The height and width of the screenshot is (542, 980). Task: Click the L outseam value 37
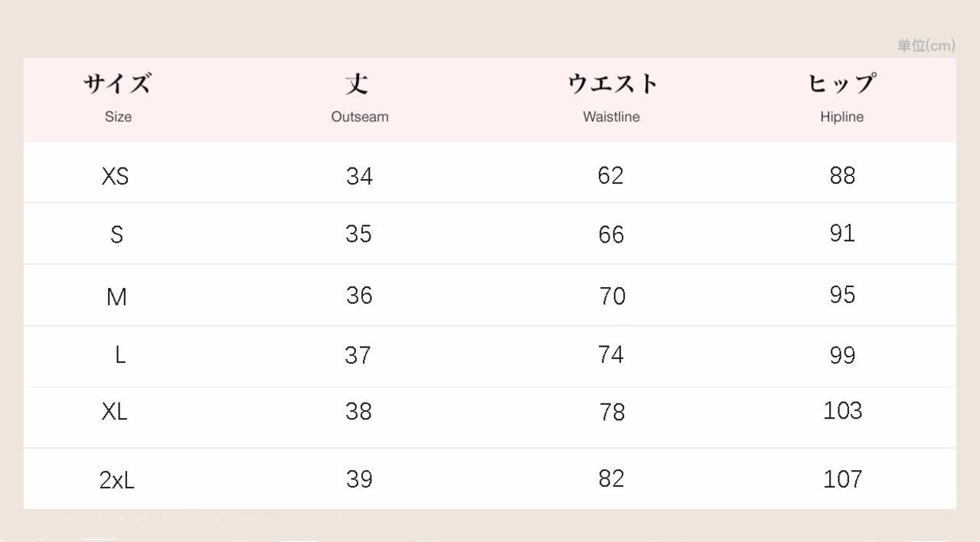coord(358,355)
